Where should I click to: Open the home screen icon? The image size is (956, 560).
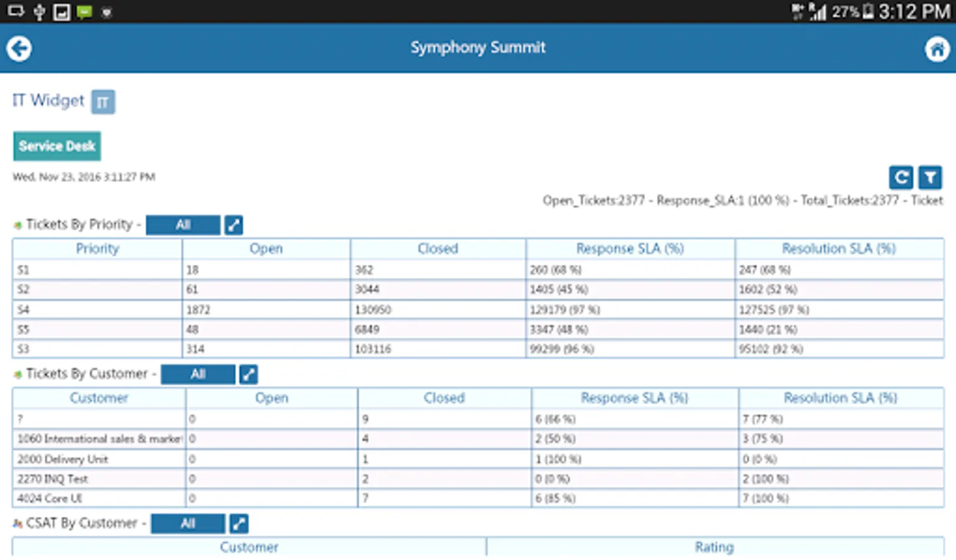pos(937,49)
